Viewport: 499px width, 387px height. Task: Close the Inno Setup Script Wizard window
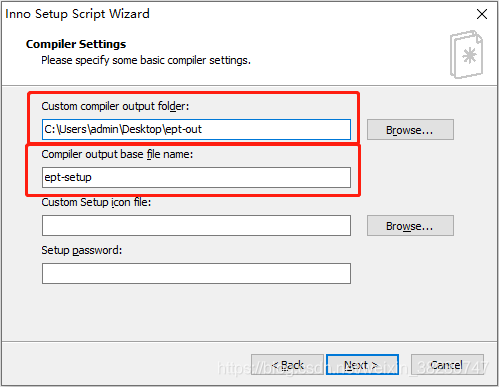coord(482,14)
